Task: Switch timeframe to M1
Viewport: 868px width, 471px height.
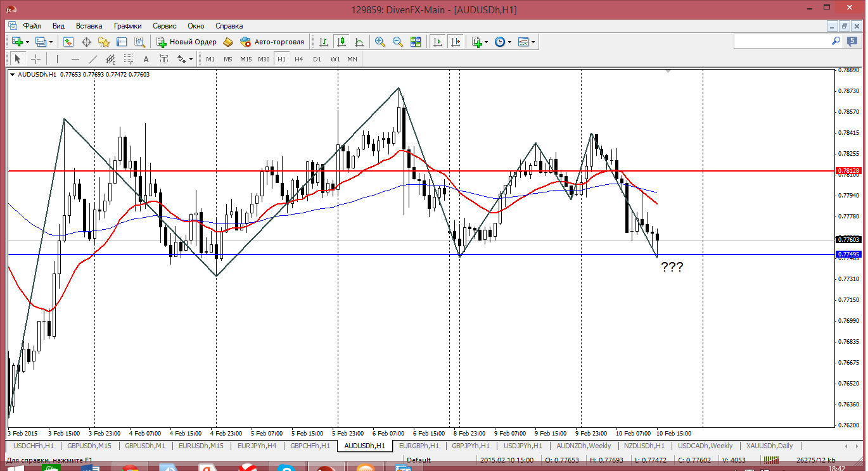Action: 210,59
